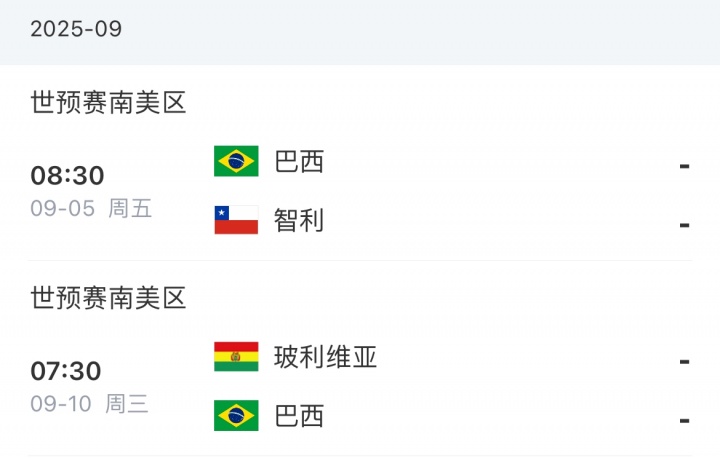Open the 智利 team name
This screenshot has width=720, height=458.
(x=299, y=220)
